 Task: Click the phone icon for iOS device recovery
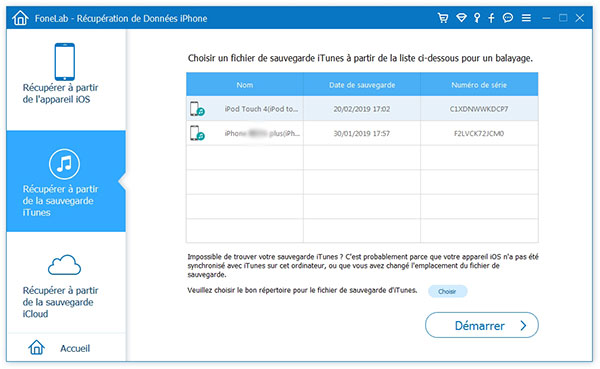point(65,62)
